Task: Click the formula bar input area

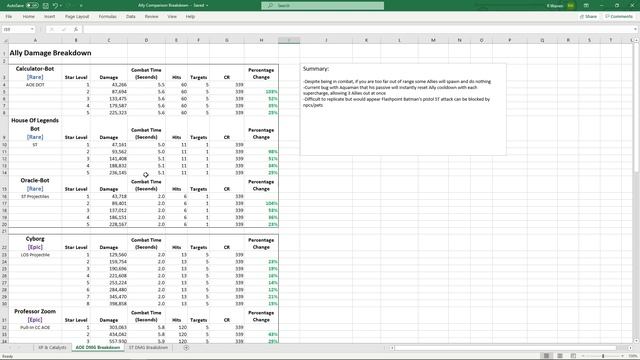Action: 357,29
